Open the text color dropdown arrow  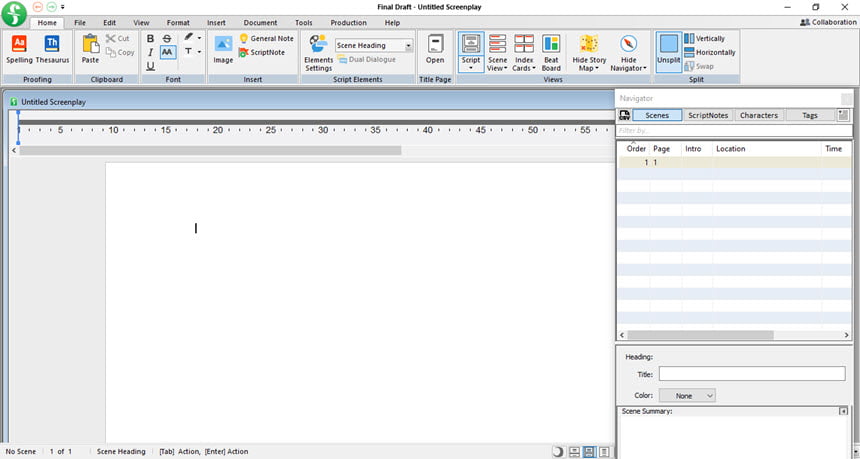[x=200, y=52]
